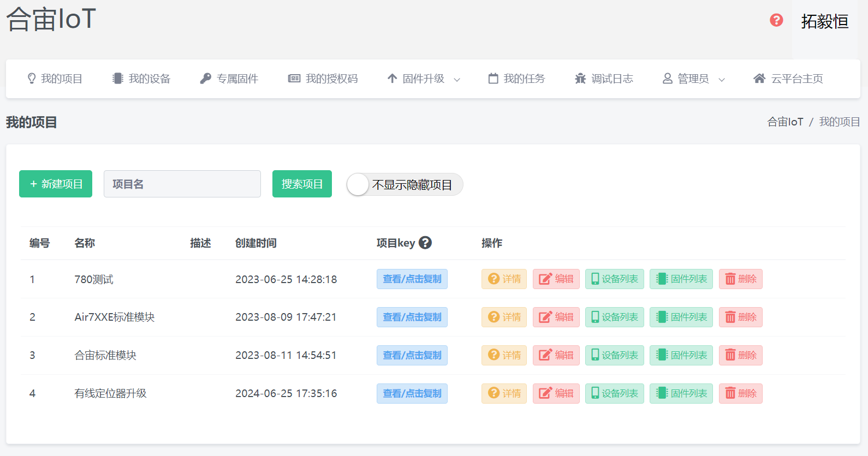Click the home icon beside 云平台主页
The width and height of the screenshot is (868, 456).
click(759, 79)
